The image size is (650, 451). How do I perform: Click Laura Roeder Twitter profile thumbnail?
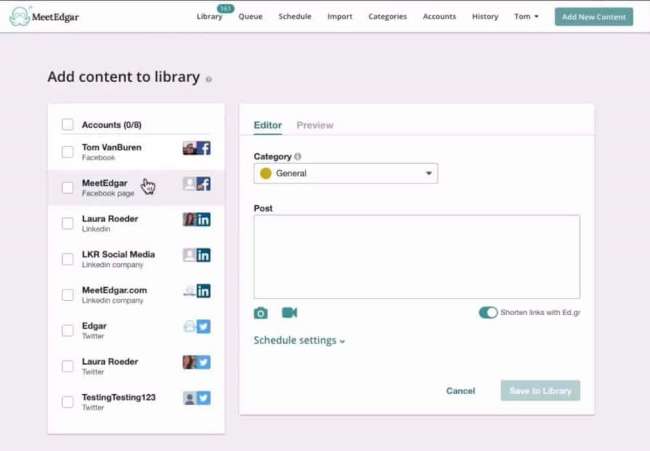189,362
